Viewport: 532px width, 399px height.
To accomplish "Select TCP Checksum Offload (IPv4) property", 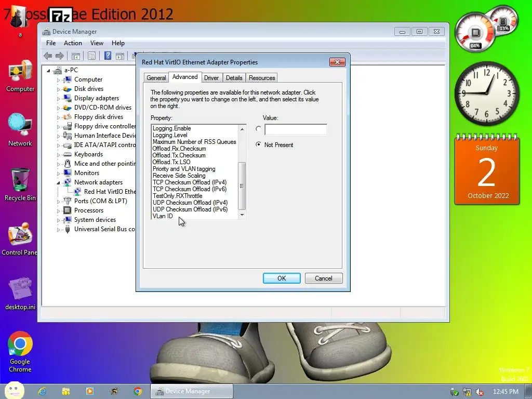I will tap(189, 182).
